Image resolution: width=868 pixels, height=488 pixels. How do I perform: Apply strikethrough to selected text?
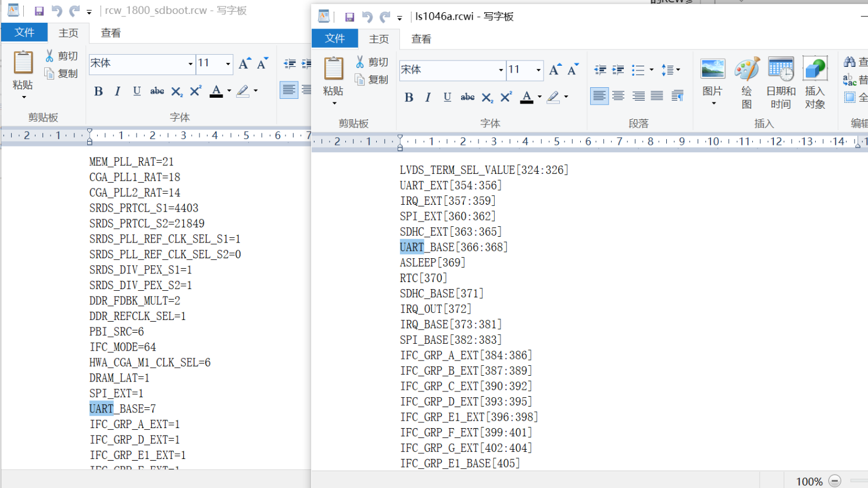point(467,97)
